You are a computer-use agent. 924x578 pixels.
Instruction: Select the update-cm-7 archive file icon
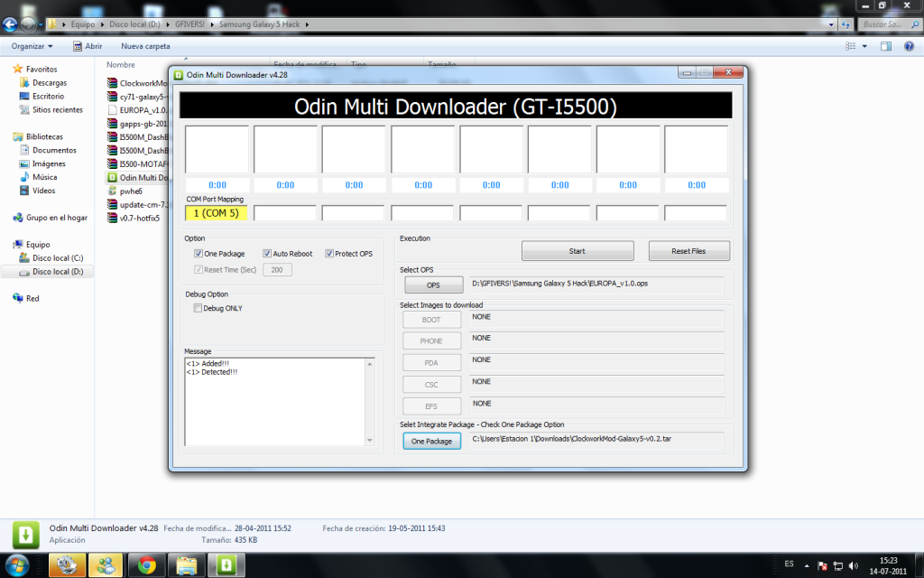[112, 205]
